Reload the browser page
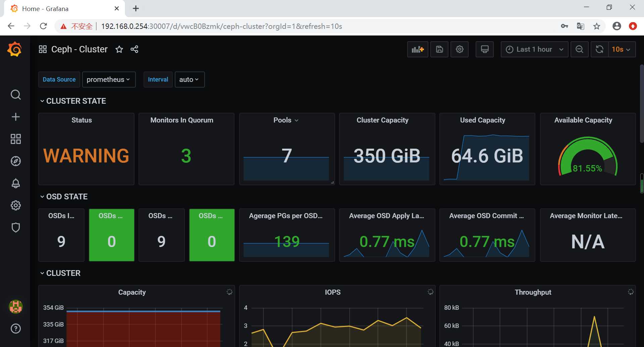 click(43, 26)
